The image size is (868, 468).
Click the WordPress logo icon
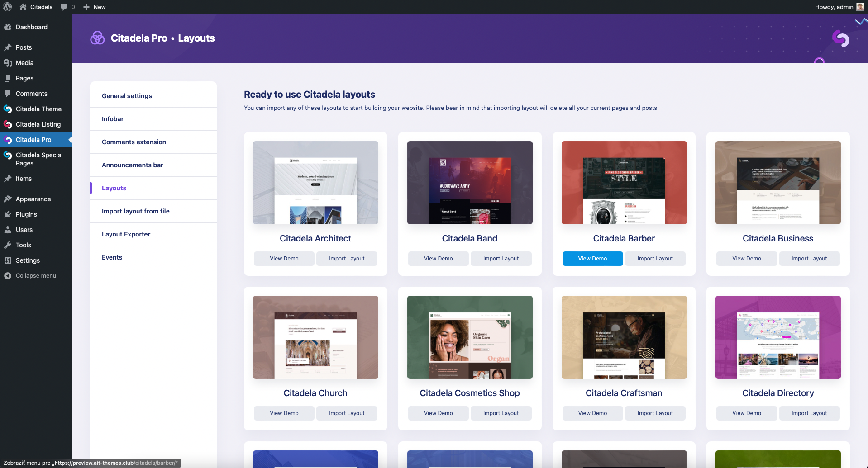pyautogui.click(x=7, y=7)
